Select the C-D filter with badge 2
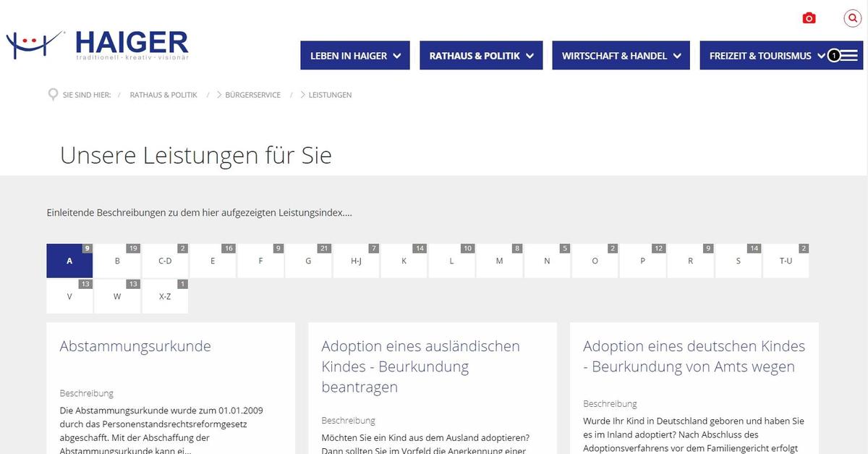Screen dimensions: 868x454 click(165, 261)
